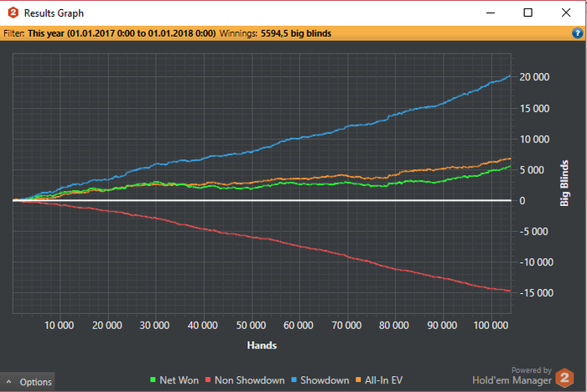Open the blue help question mark icon
The image size is (587, 392).
(x=577, y=34)
